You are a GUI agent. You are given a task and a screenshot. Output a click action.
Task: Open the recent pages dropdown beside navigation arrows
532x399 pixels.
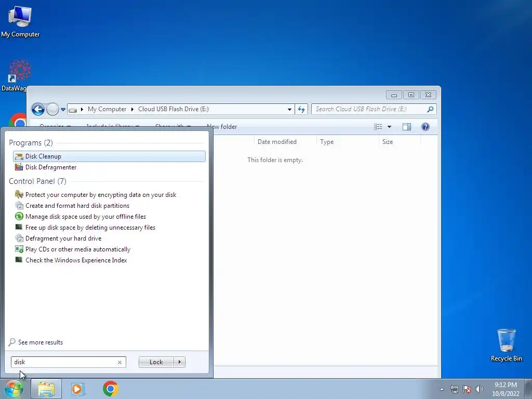[63, 110]
